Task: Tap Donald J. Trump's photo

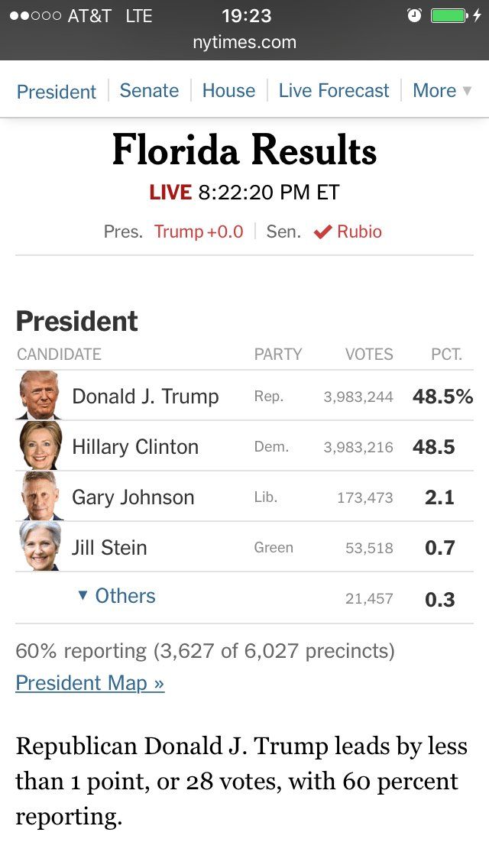Action: pos(39,395)
